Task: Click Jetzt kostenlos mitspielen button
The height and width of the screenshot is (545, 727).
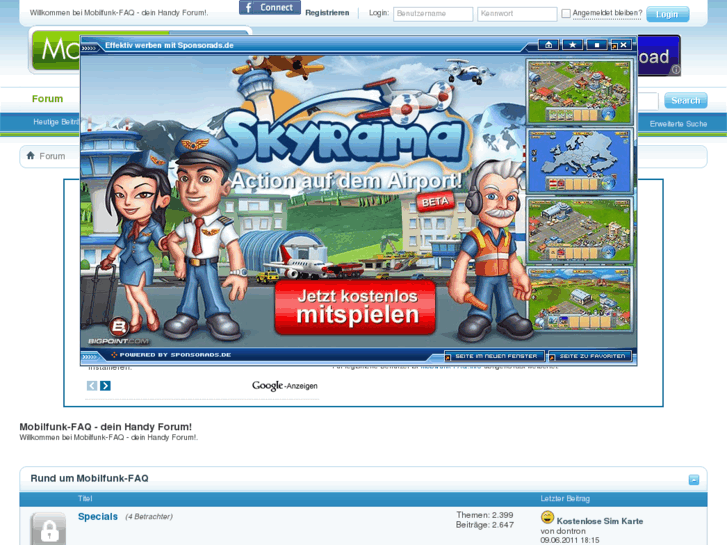Action: click(355, 307)
